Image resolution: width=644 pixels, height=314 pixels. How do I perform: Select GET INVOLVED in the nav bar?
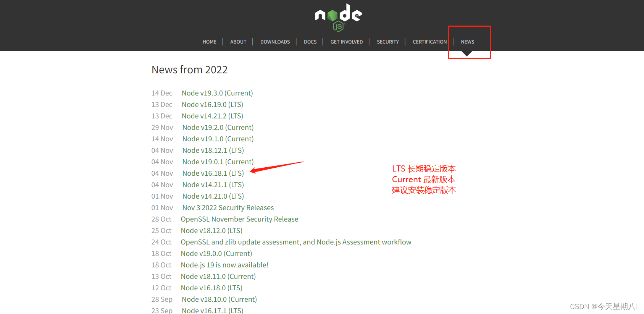coord(347,42)
